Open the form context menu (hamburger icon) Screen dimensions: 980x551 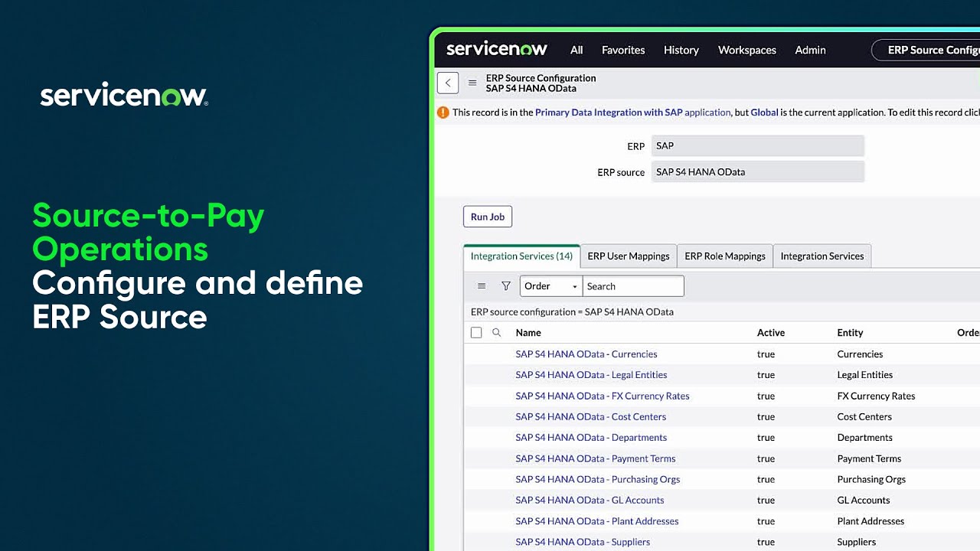(472, 83)
